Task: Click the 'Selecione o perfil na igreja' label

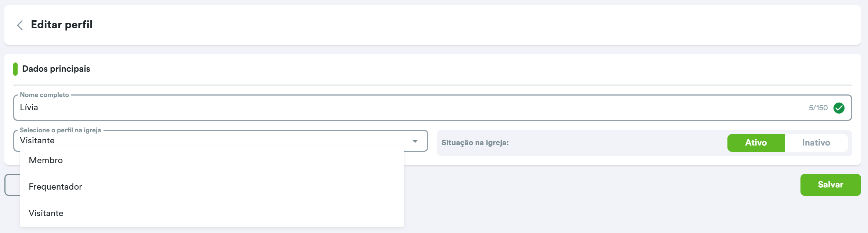Action: click(x=60, y=130)
